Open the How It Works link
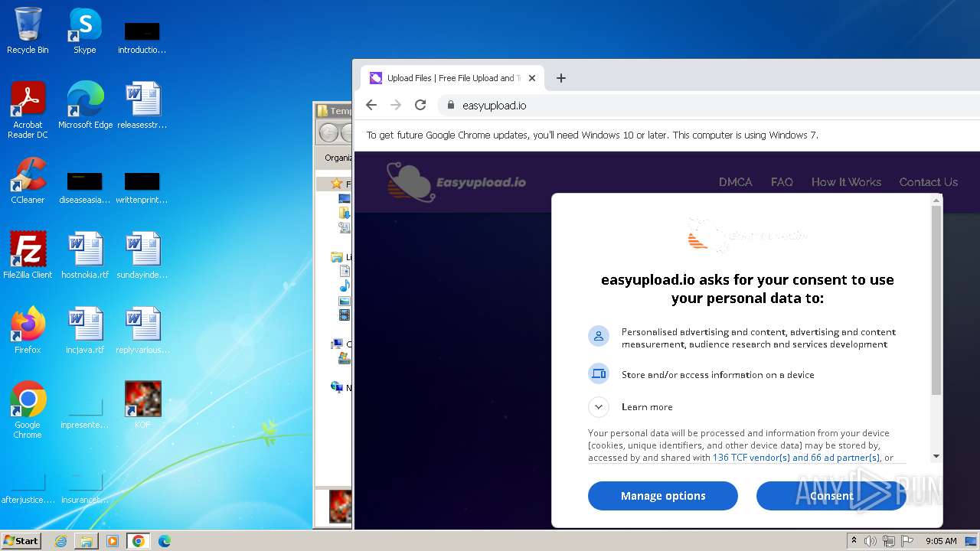980x551 pixels. pos(846,182)
